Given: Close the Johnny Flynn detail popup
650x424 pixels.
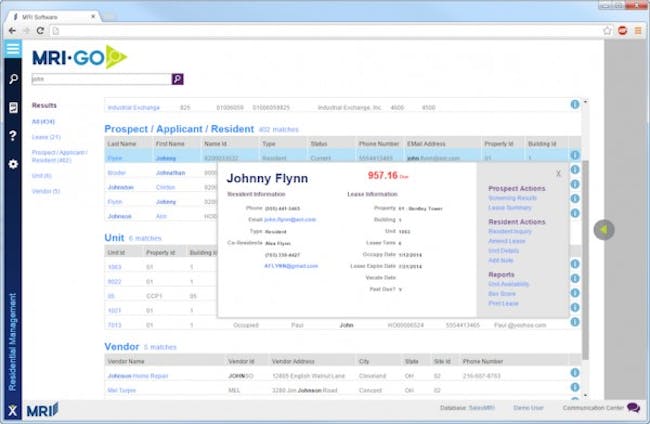Looking at the screenshot, I should click(558, 174).
